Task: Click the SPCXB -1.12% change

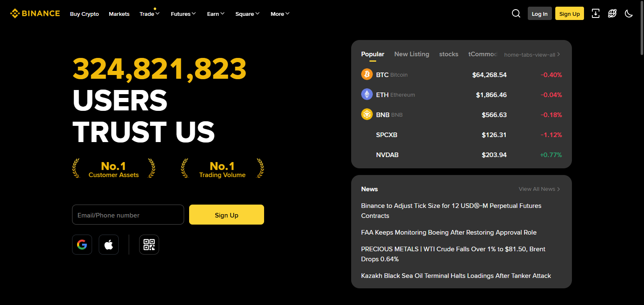Action: tap(551, 135)
